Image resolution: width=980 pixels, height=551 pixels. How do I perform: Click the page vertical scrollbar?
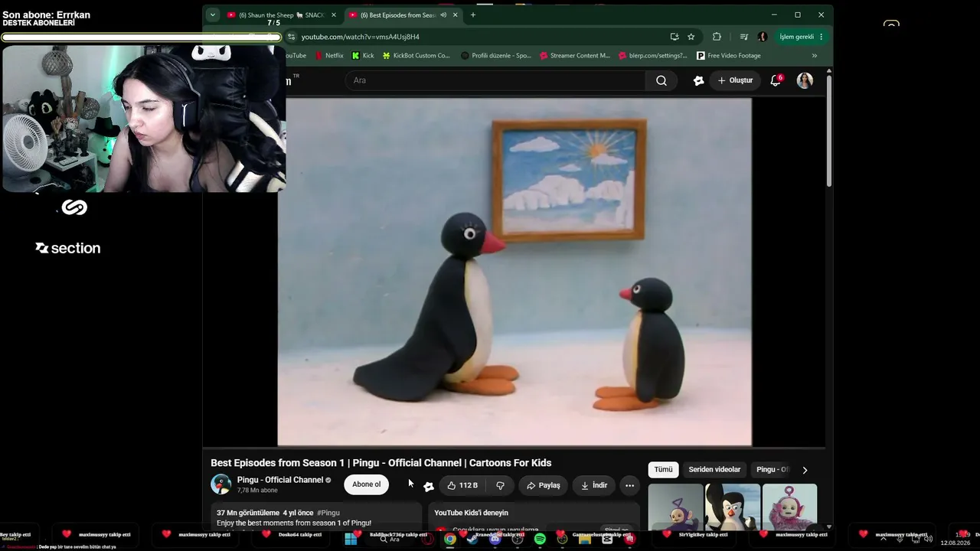pyautogui.click(x=828, y=130)
